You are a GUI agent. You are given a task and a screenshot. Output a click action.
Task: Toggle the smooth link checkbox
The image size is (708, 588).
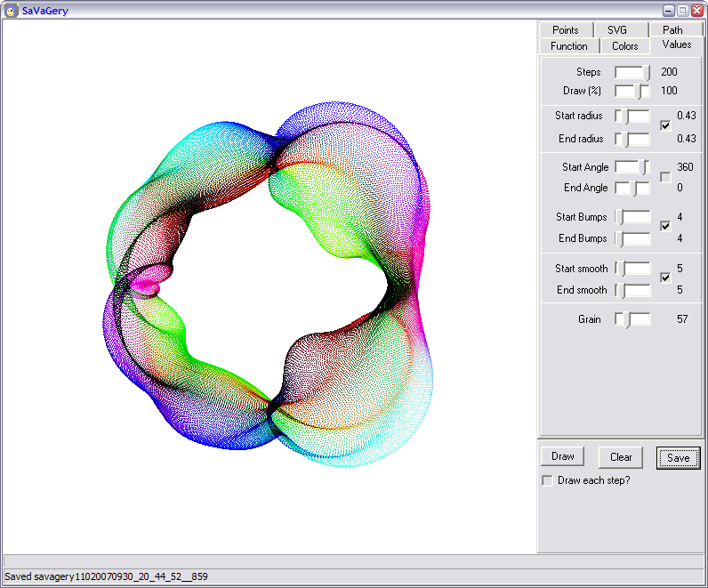665,278
